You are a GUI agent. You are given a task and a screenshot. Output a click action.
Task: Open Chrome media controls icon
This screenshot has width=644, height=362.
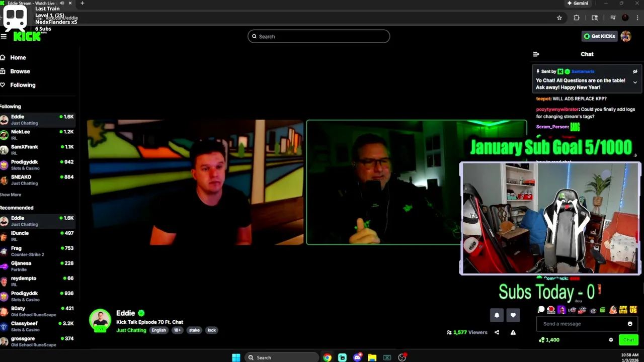click(613, 18)
